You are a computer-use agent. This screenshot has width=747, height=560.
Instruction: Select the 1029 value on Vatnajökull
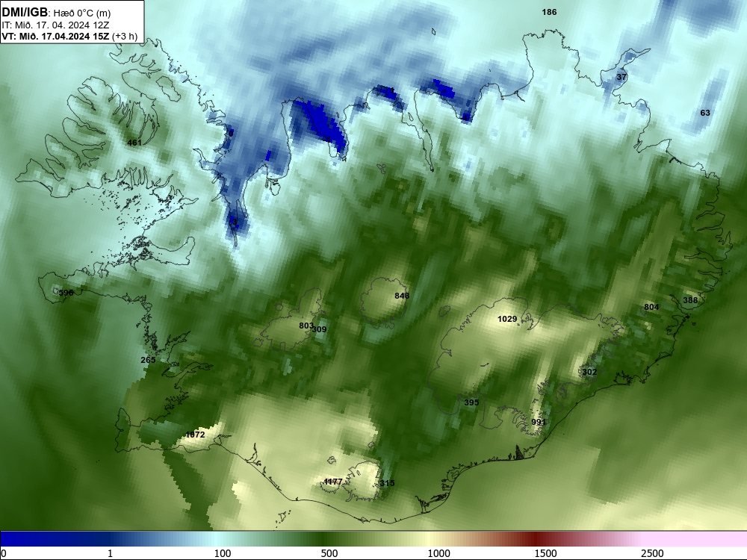click(x=507, y=319)
